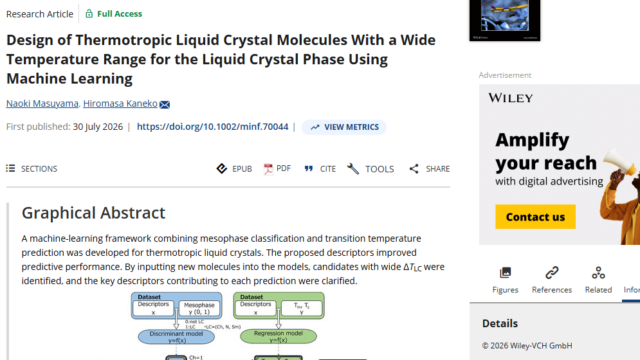This screenshot has width=640, height=360.
Task: Click the View Metrics button
Action: pos(344,127)
